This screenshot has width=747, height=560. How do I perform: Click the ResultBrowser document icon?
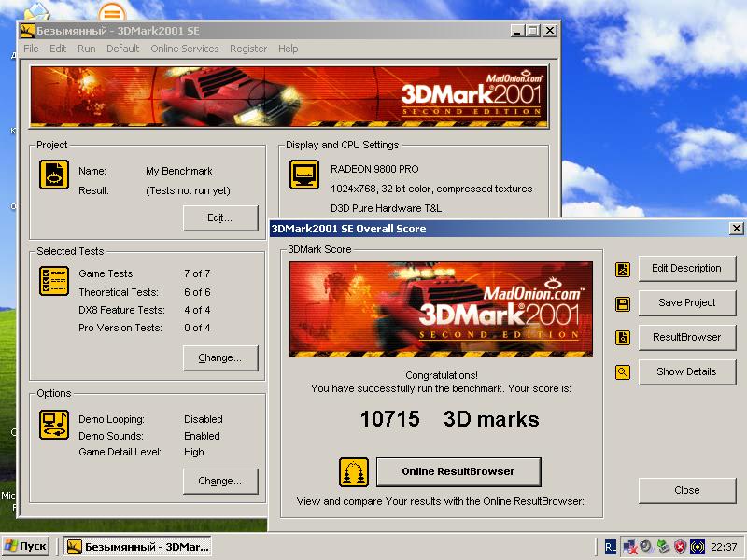tap(623, 338)
